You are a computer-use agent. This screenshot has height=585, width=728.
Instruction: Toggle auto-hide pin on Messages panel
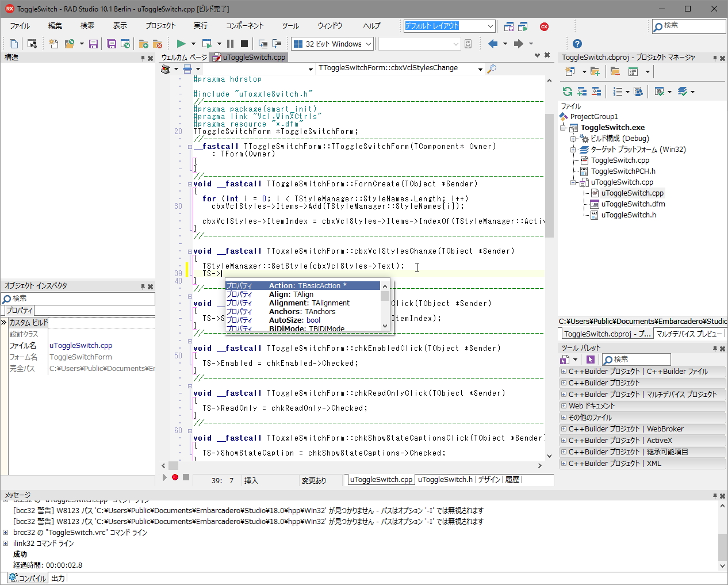click(x=715, y=496)
